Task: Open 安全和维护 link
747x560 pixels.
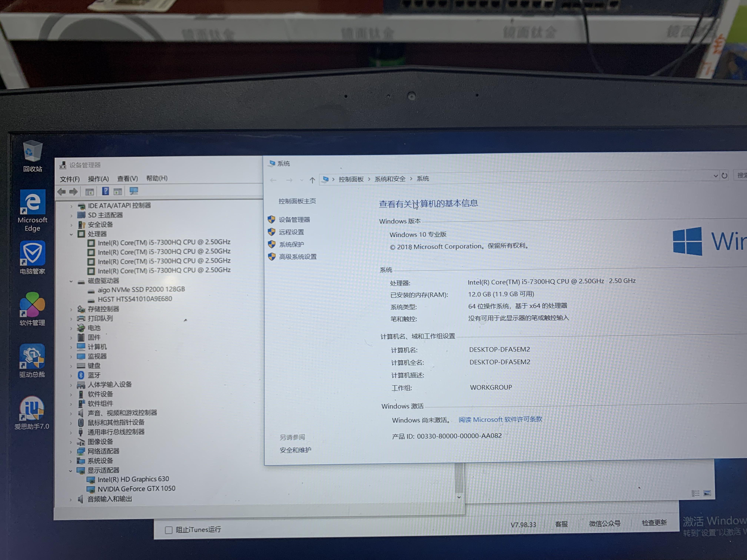Action: 296,450
